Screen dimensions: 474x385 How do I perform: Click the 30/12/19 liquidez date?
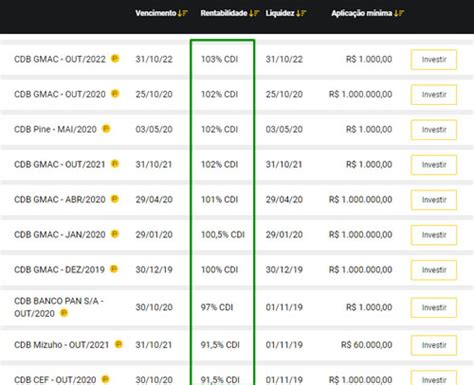[x=284, y=270]
